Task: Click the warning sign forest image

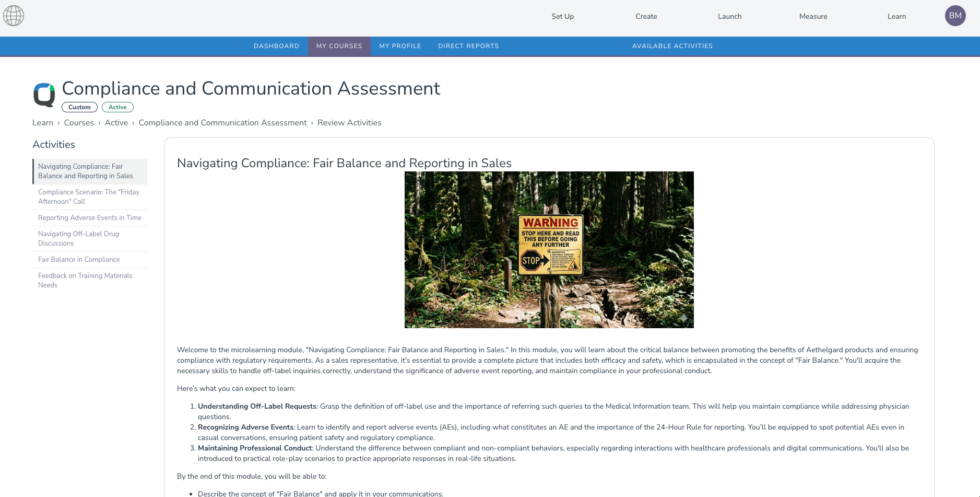Action: (549, 250)
